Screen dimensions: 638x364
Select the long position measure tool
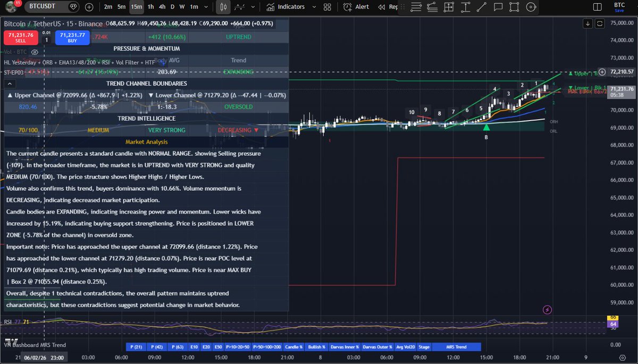(x=449, y=7)
